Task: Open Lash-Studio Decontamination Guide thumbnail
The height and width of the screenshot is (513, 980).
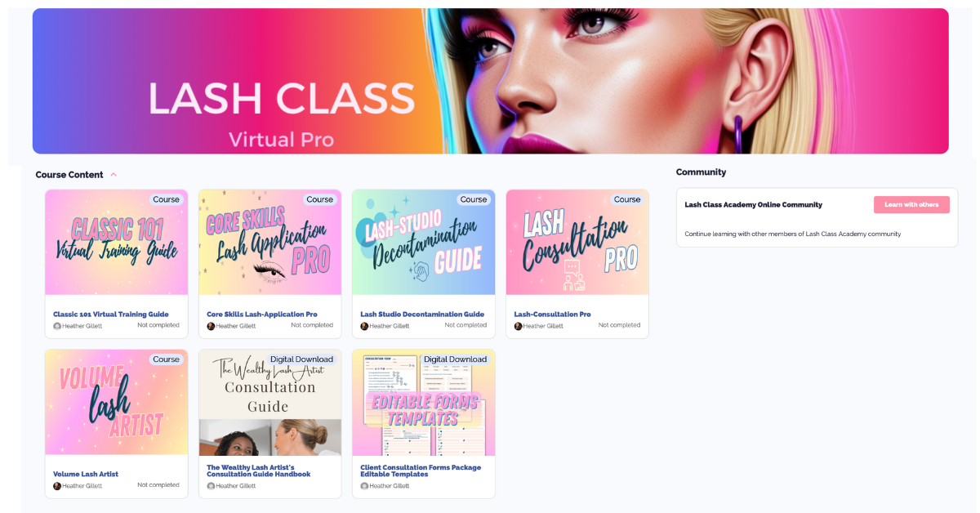Action: point(424,243)
